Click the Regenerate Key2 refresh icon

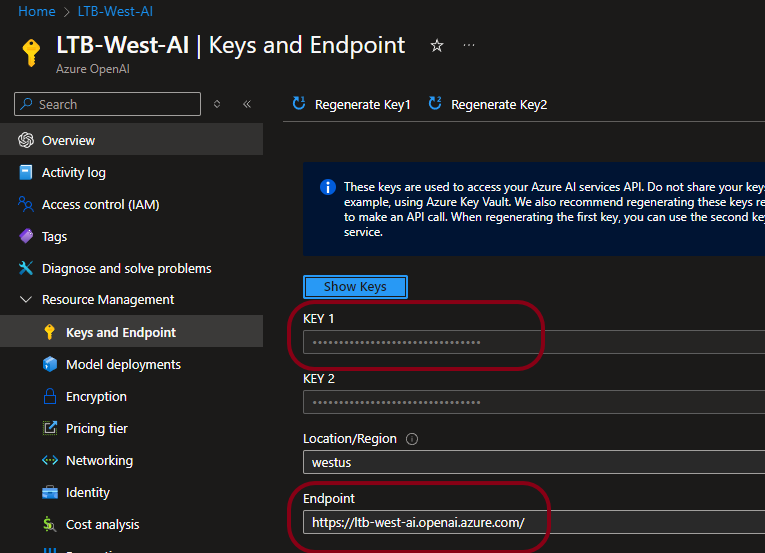point(435,103)
